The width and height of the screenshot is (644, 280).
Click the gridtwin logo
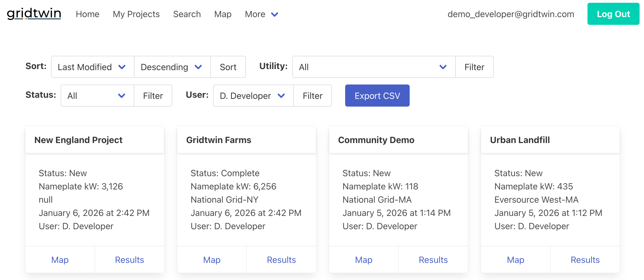click(x=34, y=14)
